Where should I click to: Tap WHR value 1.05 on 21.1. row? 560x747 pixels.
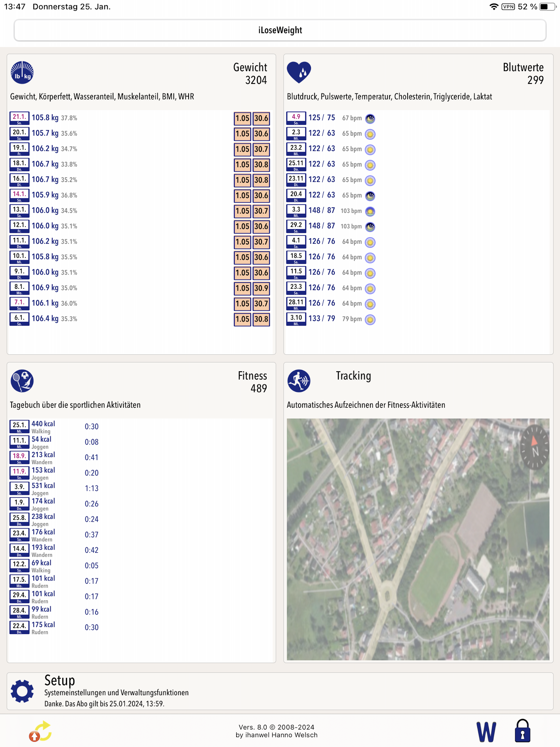tap(243, 119)
